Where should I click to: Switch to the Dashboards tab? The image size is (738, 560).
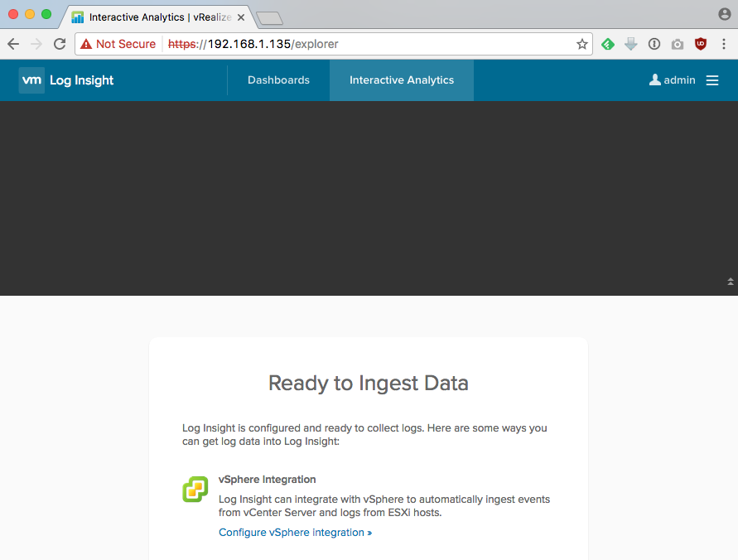click(278, 80)
